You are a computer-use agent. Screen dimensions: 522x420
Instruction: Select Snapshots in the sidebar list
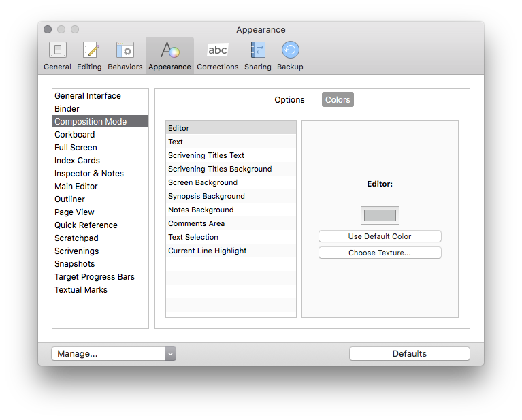click(100, 264)
